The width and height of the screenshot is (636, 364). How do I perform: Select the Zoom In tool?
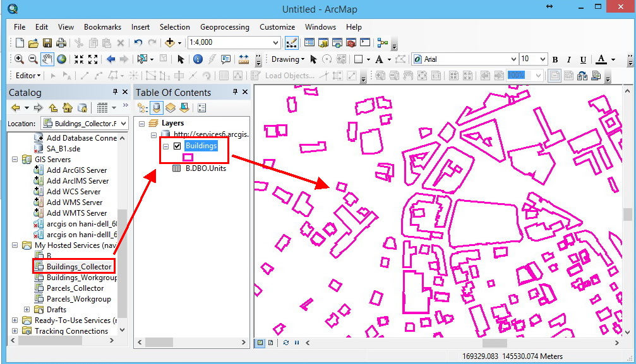coord(19,59)
